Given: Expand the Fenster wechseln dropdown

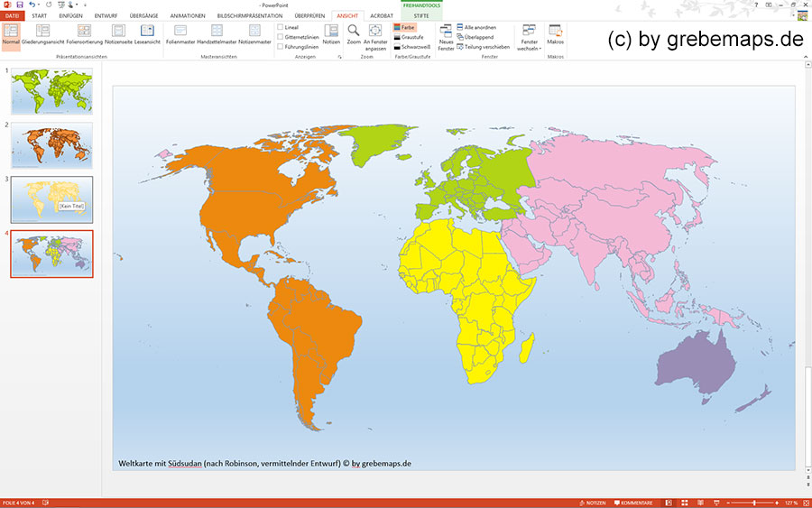Looking at the screenshot, I should pyautogui.click(x=529, y=37).
